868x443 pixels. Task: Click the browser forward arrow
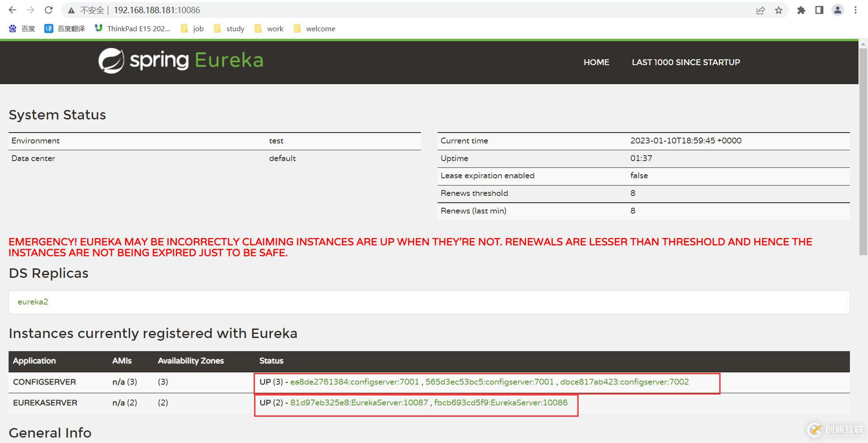coord(30,10)
